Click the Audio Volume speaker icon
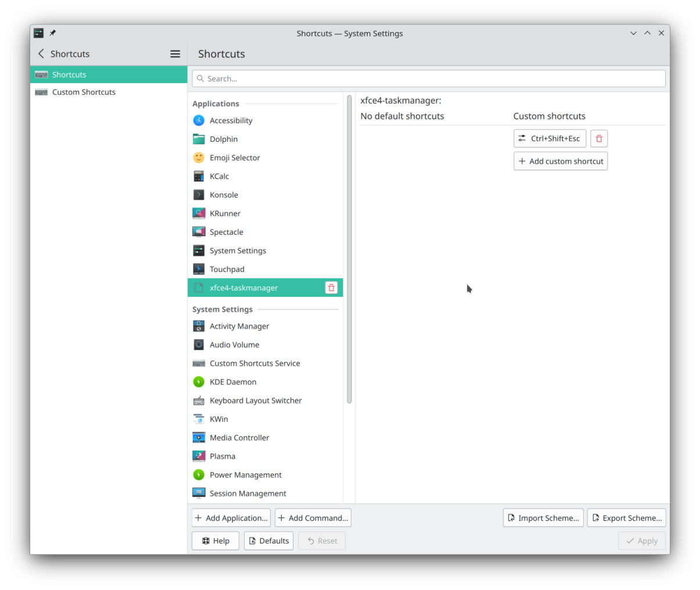The width and height of the screenshot is (700, 590). coord(199,344)
